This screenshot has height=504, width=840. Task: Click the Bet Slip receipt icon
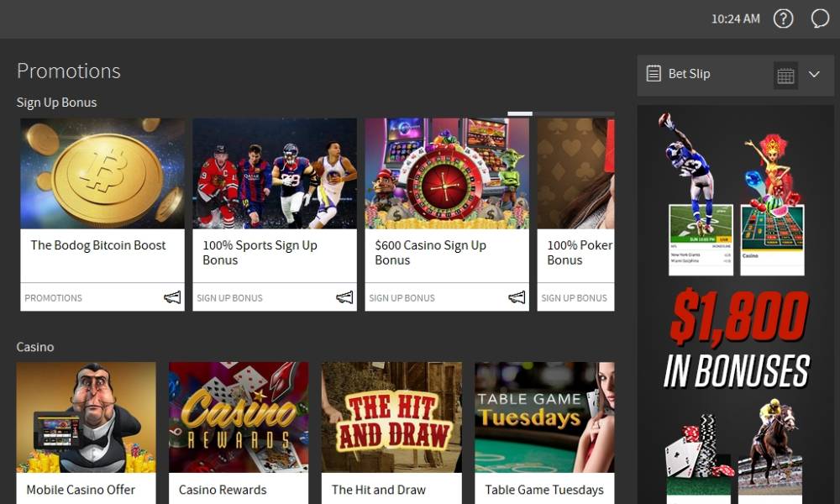(654, 73)
